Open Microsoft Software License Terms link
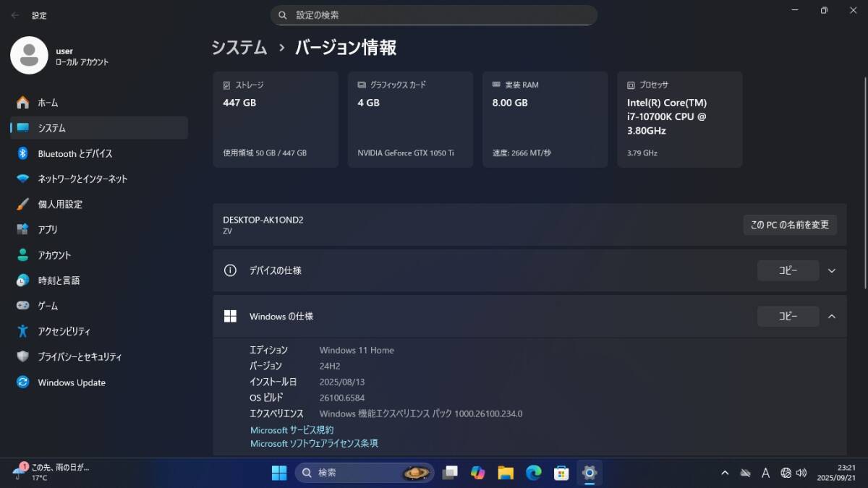Image resolution: width=868 pixels, height=488 pixels. [314, 443]
